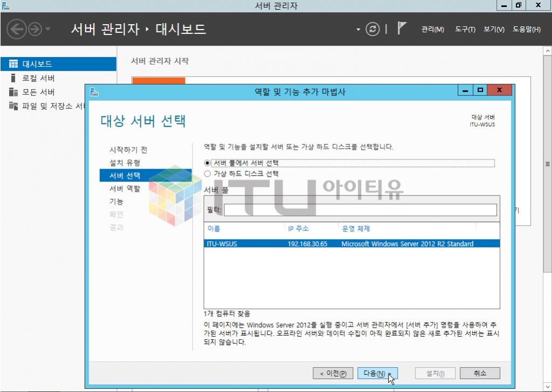Click the forward navigation arrow icon
Viewport: 552px width, 392px height.
click(34, 29)
